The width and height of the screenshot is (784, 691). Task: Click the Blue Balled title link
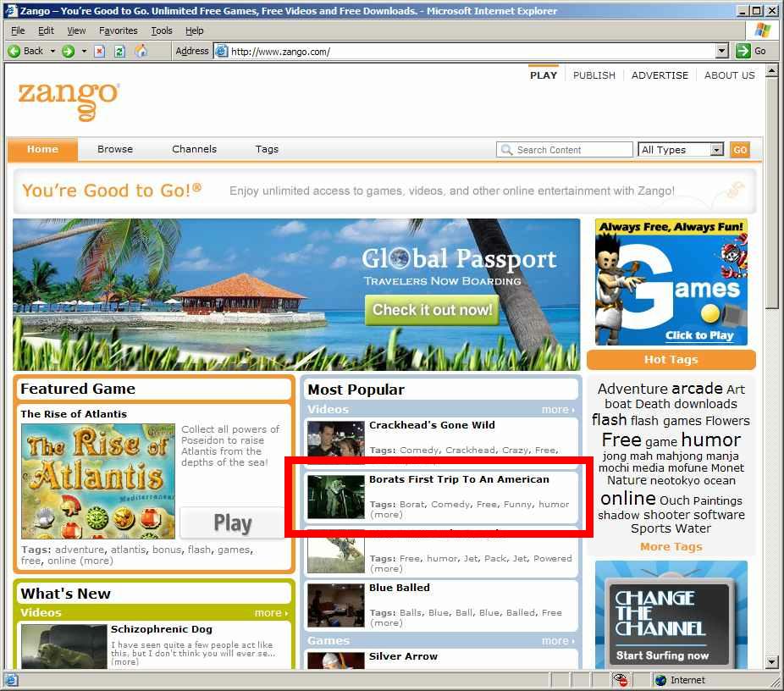[x=400, y=588]
